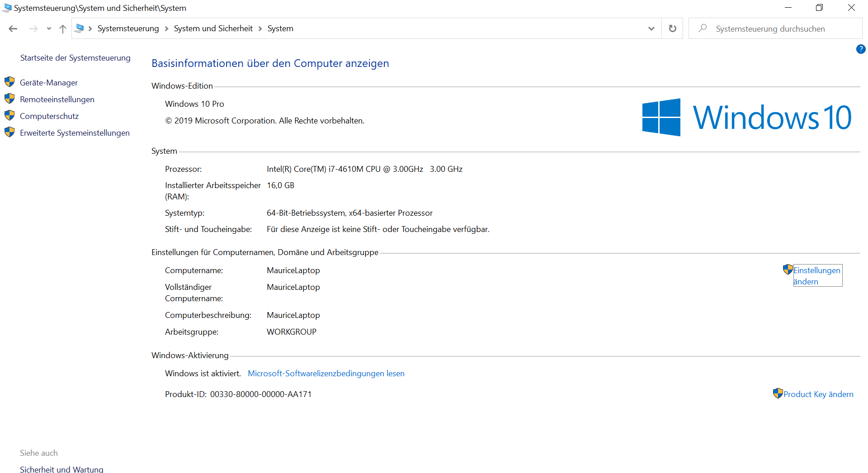Click MauriceLaptop next to Vollständiger Computername
The width and height of the screenshot is (868, 473).
[293, 287]
